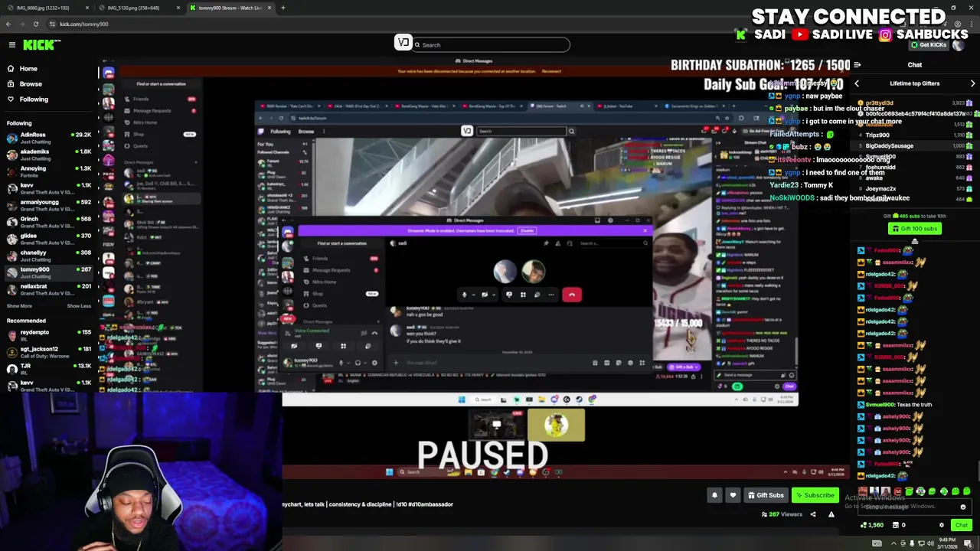Share the stream with the share icon
The height and width of the screenshot is (551, 980).
(x=813, y=514)
